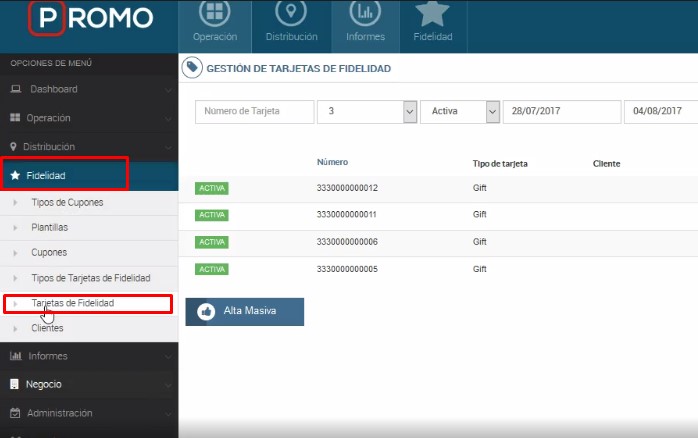Open the Distribución location pin icon
698x438 pixels.
pyautogui.click(x=290, y=14)
